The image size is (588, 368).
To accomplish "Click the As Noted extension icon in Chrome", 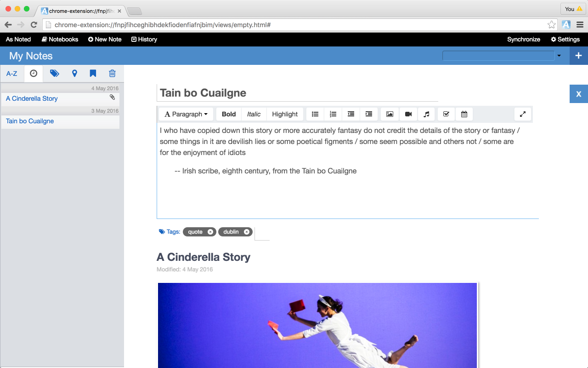I will click(x=566, y=25).
